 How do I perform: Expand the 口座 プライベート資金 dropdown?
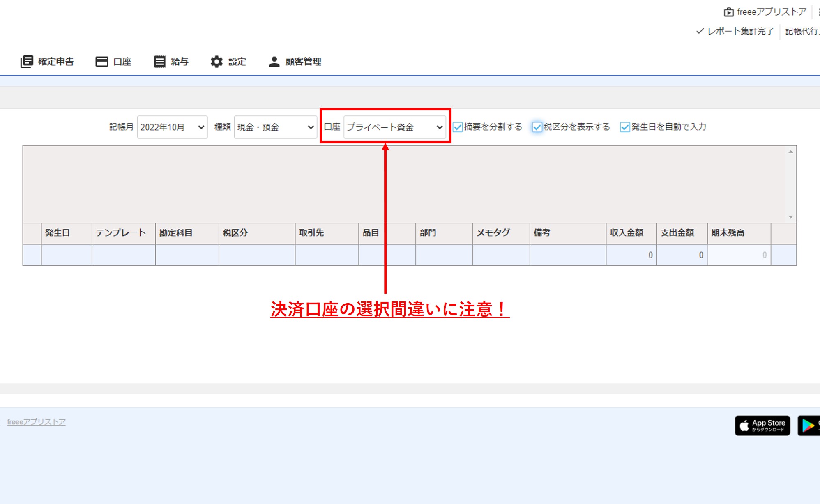tap(394, 127)
